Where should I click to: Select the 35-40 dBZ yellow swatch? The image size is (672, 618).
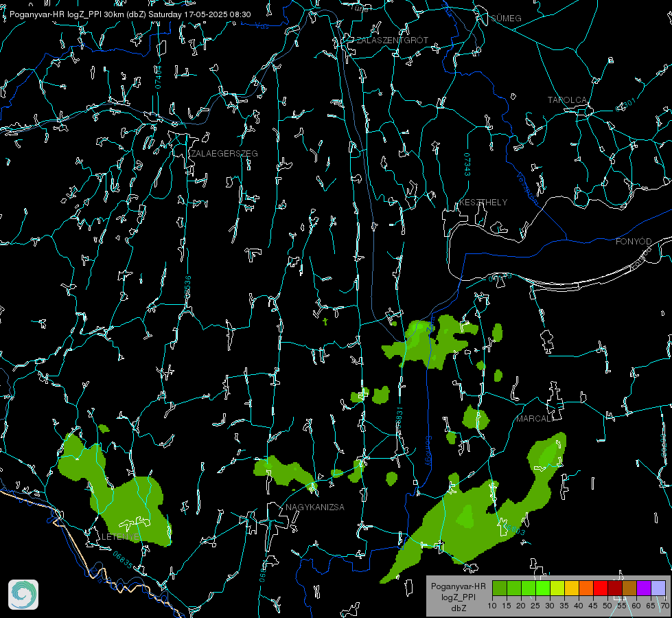click(x=572, y=588)
